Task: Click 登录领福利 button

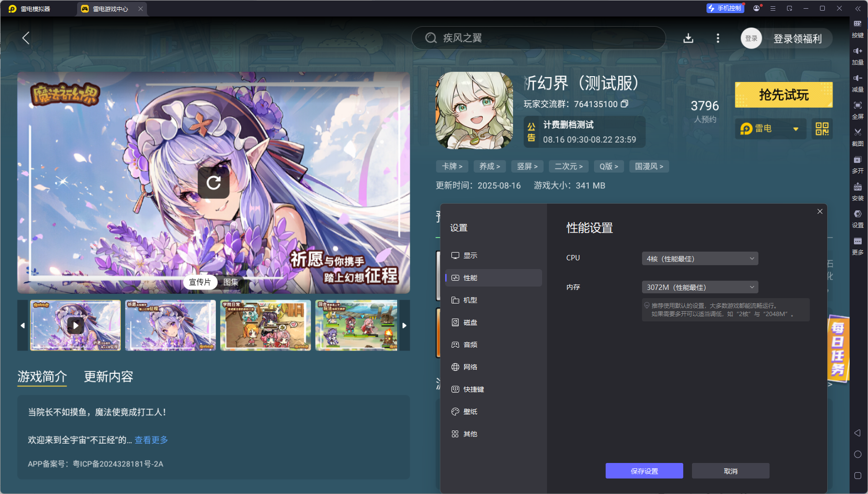Action: pos(797,39)
